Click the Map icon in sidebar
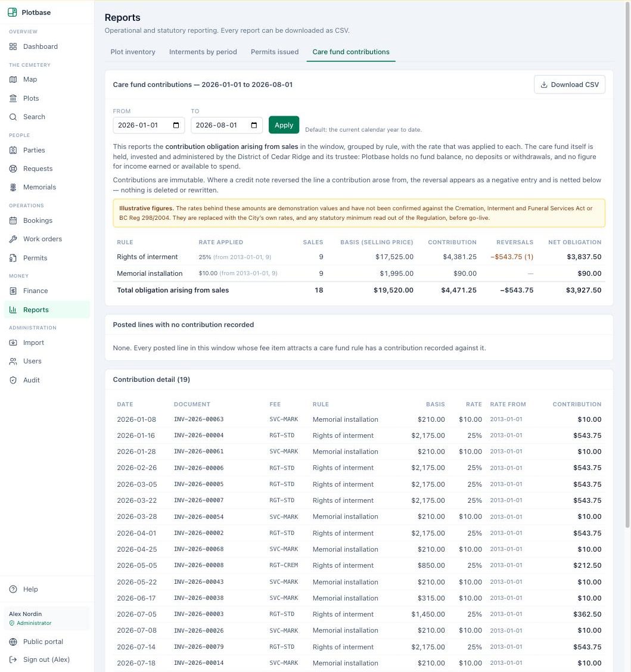Viewport: 631px width, 672px height. pos(13,79)
